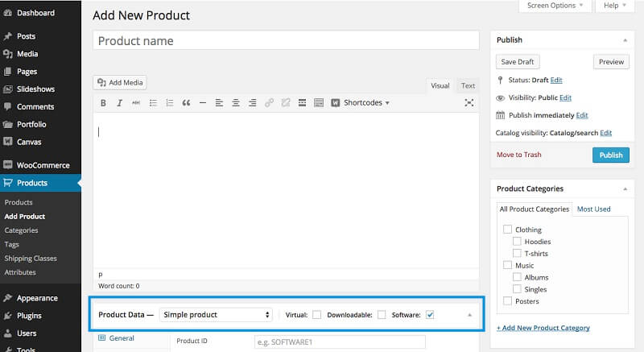644x352 pixels.
Task: Enter distraction-free writing mode
Action: [x=469, y=102]
